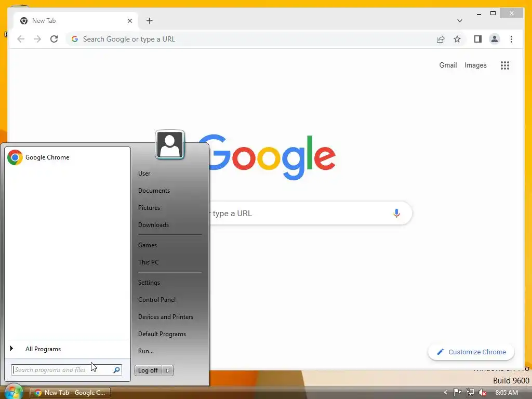Viewport: 532px width, 399px height.
Task: Click Customize Chrome button
Action: click(x=471, y=352)
